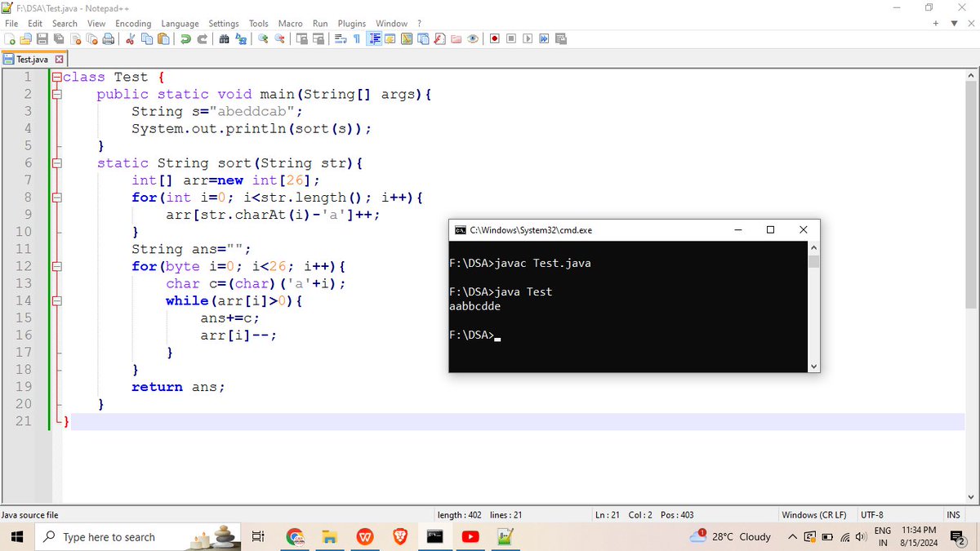Open the Chrome taskbar icon
Image resolution: width=980 pixels, height=551 pixels.
coord(295,537)
